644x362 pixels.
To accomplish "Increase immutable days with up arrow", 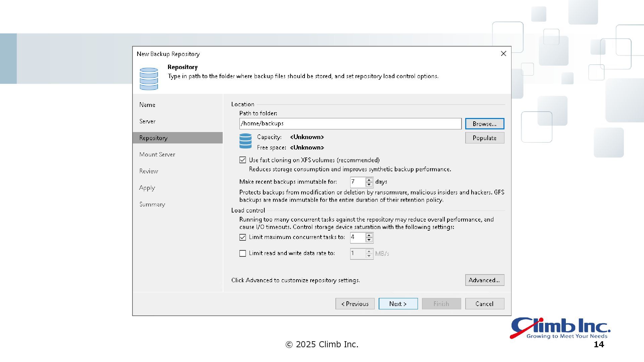I will click(x=369, y=180).
